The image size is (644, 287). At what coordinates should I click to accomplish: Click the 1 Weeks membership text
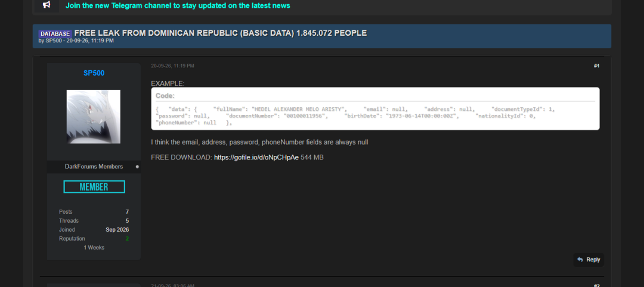click(x=94, y=248)
